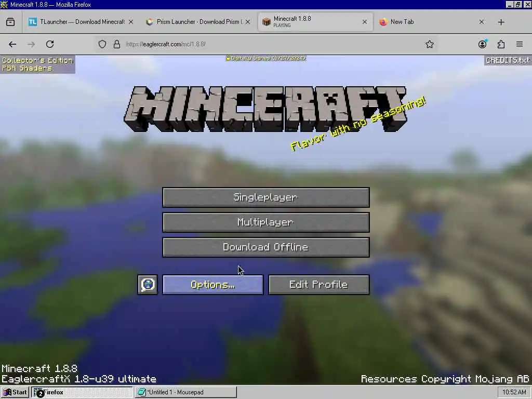532x399 pixels.
Task: Click the forward navigation arrow
Action: click(31, 44)
